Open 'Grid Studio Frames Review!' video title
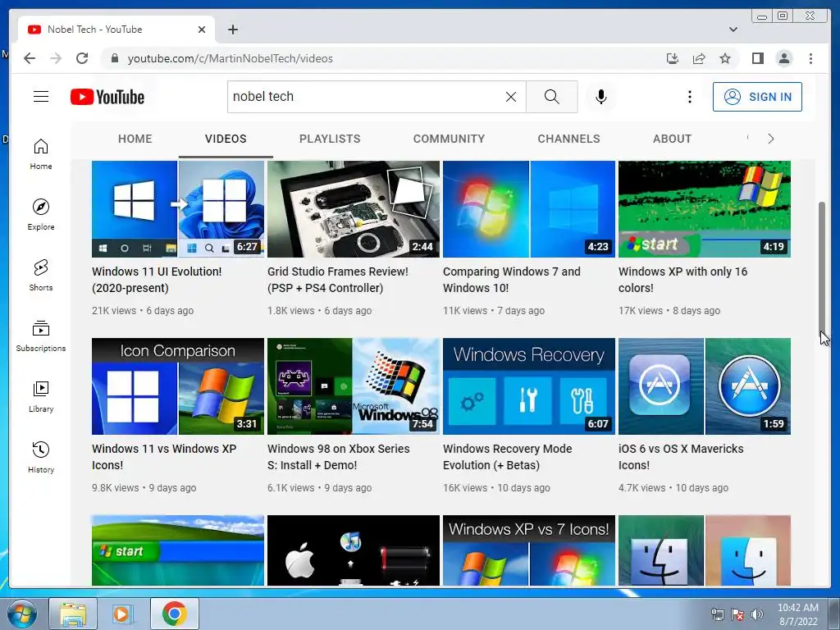The image size is (840, 630). coord(337,280)
